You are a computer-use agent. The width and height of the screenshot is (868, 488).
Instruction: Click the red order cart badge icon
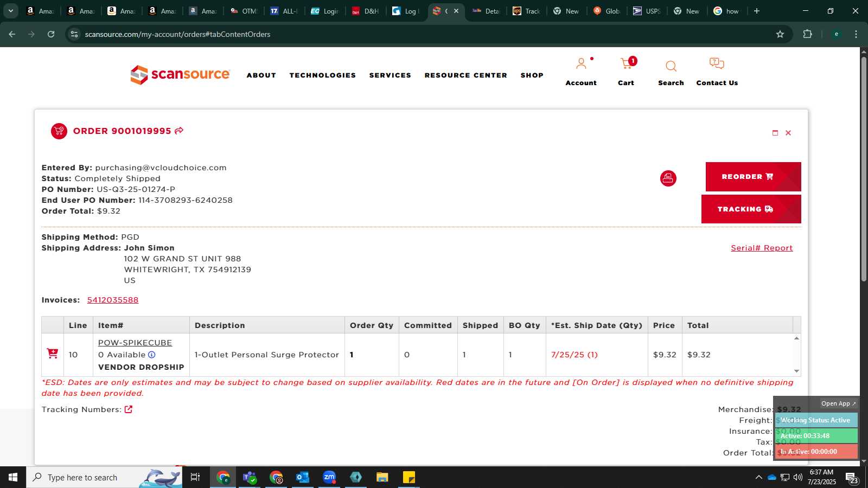tap(59, 131)
